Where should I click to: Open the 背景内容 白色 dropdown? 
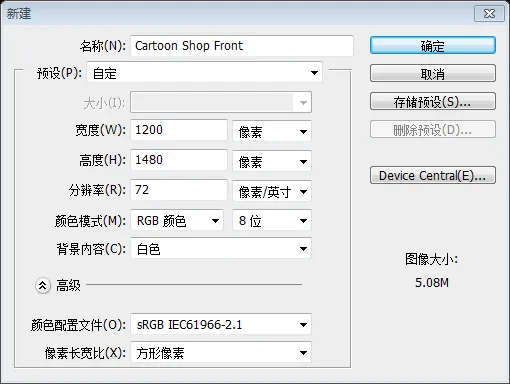(x=221, y=248)
